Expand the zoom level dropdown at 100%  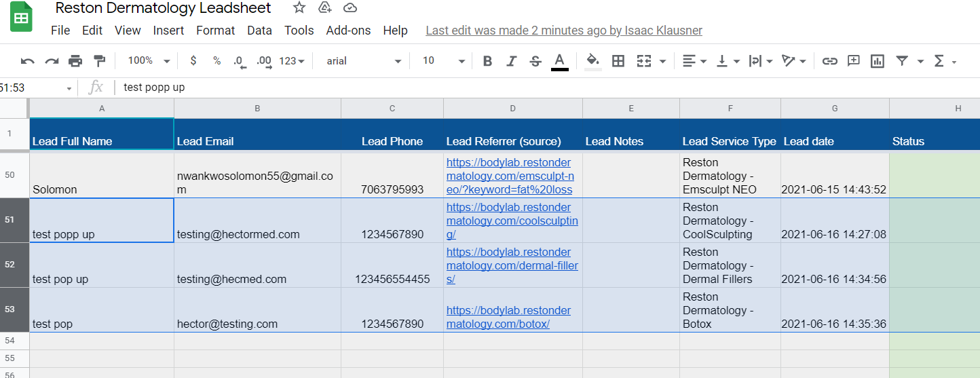point(149,61)
